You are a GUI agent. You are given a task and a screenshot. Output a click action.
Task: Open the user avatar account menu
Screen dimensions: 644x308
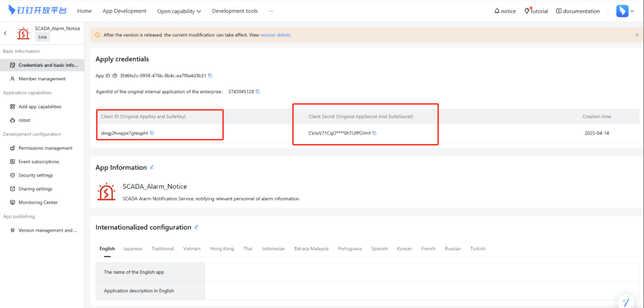pyautogui.click(x=625, y=11)
